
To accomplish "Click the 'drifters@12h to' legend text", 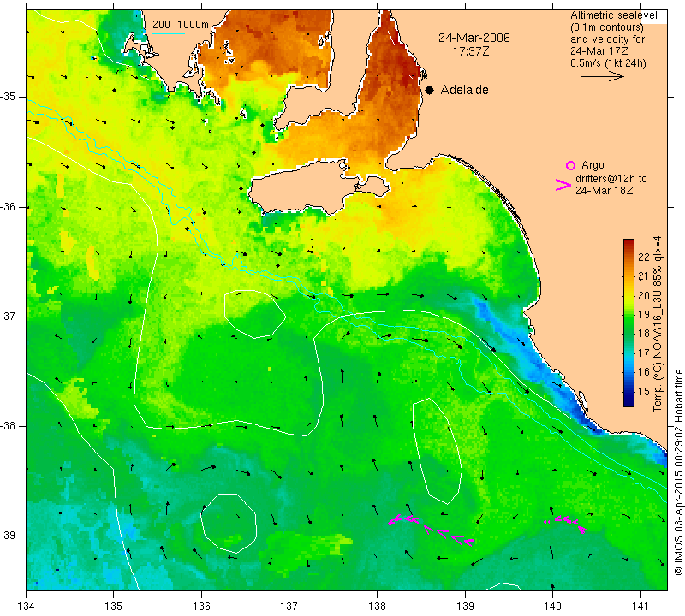I will [x=611, y=179].
